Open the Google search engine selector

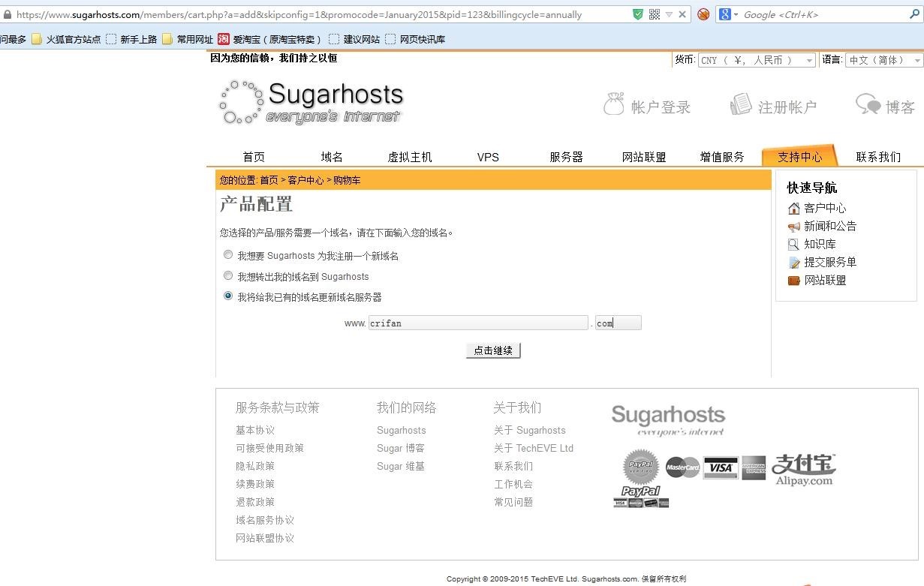pos(728,14)
